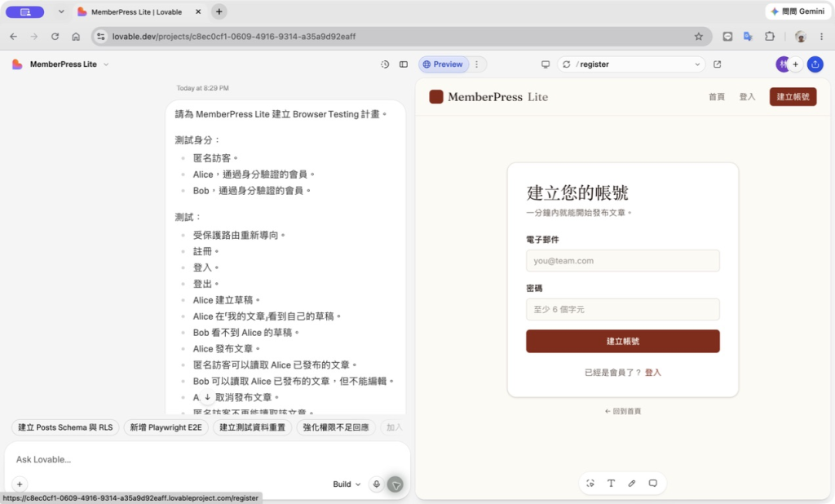This screenshot has height=504, width=835.
Task: Click the scroll-to-bottom arrow in chat
Action: pyautogui.click(x=208, y=397)
